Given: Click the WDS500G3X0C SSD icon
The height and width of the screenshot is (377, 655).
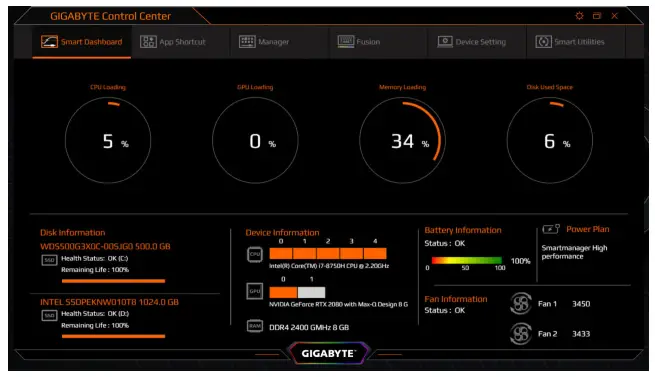Looking at the screenshot, I should coord(49,260).
